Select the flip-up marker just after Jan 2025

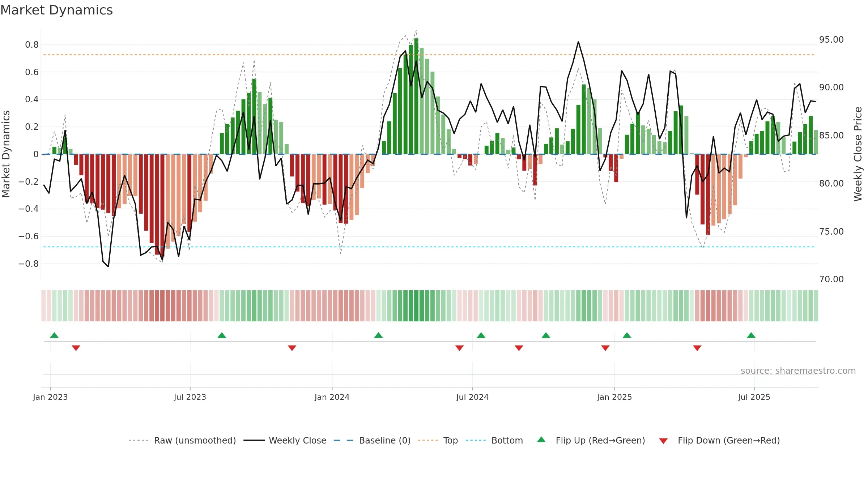pyautogui.click(x=627, y=335)
